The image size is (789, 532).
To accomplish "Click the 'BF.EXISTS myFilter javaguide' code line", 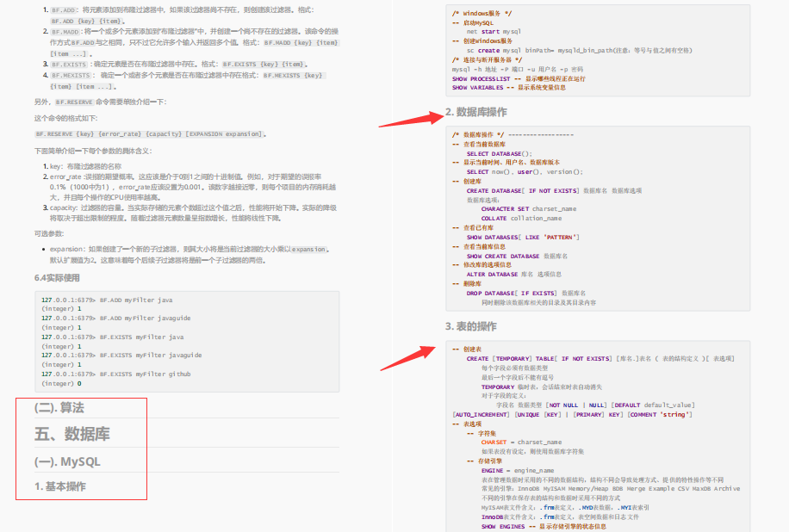I will (x=121, y=356).
